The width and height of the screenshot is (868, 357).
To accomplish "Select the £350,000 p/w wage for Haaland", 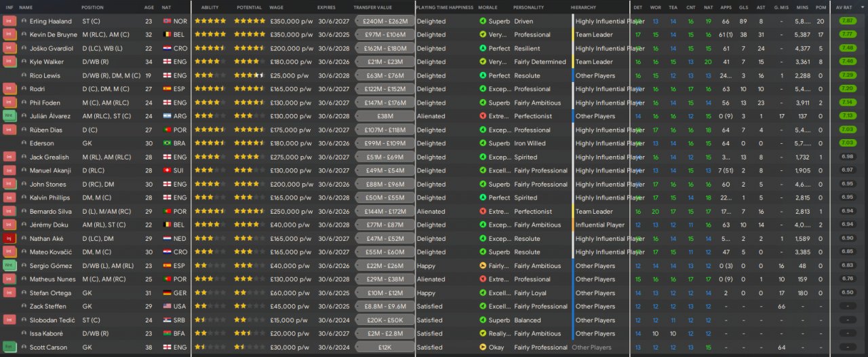I will 292,21.
